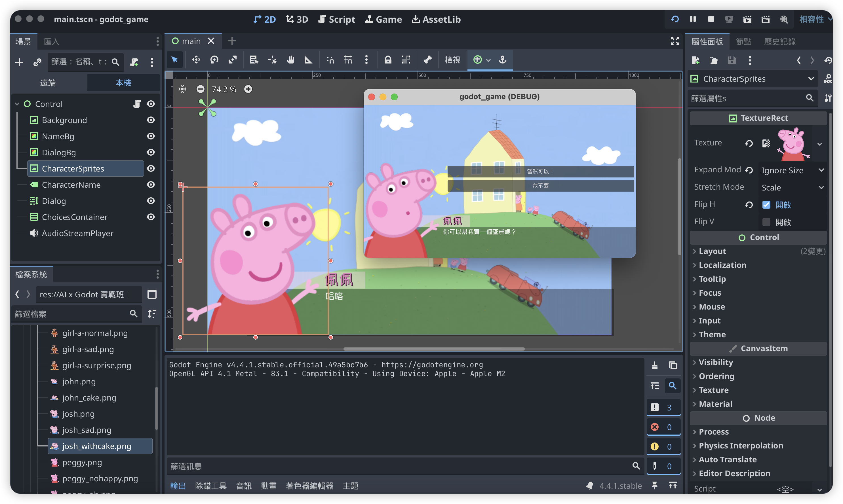The width and height of the screenshot is (843, 504).
Task: Stop the running project
Action: click(711, 19)
